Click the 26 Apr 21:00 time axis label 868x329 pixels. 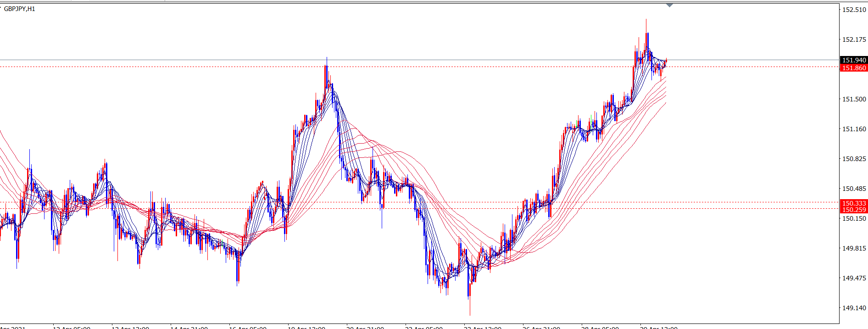(541, 328)
